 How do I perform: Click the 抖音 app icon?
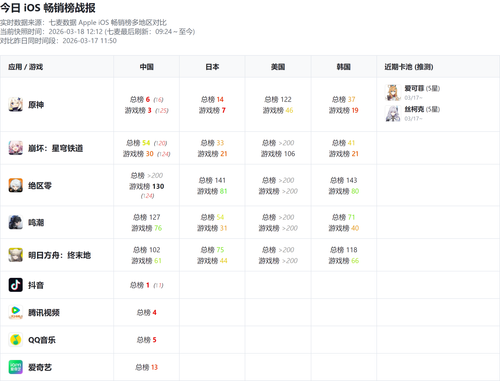coord(15,285)
